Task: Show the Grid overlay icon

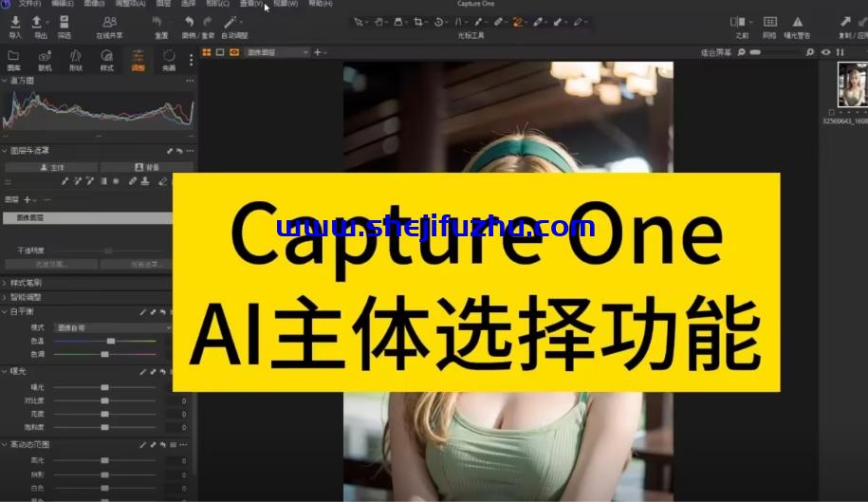Action: tap(769, 21)
